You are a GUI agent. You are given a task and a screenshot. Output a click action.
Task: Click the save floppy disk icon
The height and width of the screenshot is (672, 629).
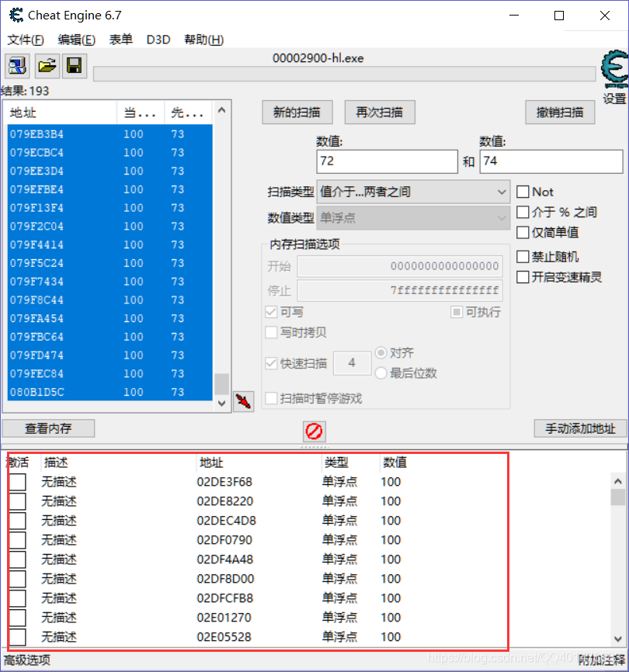point(75,66)
